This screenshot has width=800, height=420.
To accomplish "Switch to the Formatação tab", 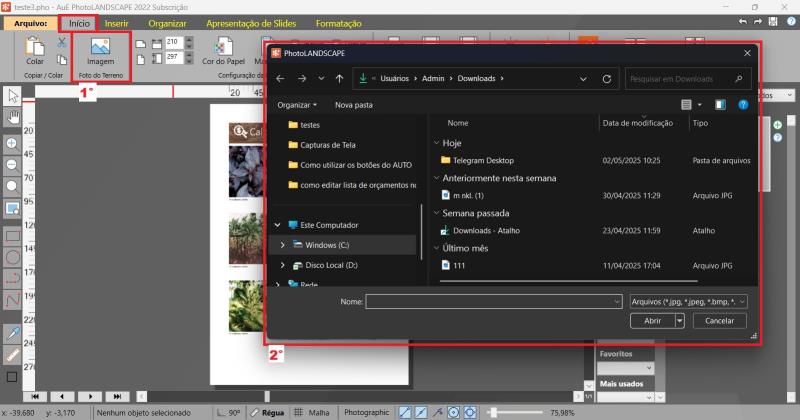I will [x=338, y=23].
